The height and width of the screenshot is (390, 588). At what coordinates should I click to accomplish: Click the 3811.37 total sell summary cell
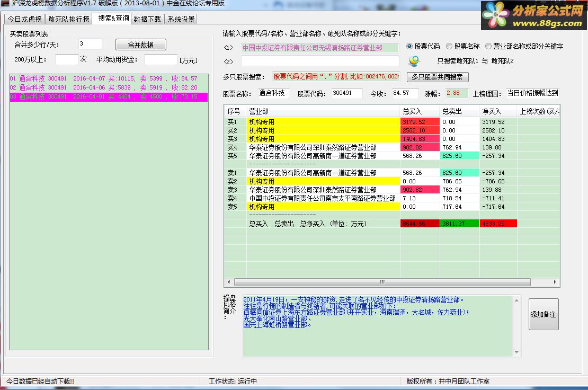tap(459, 224)
